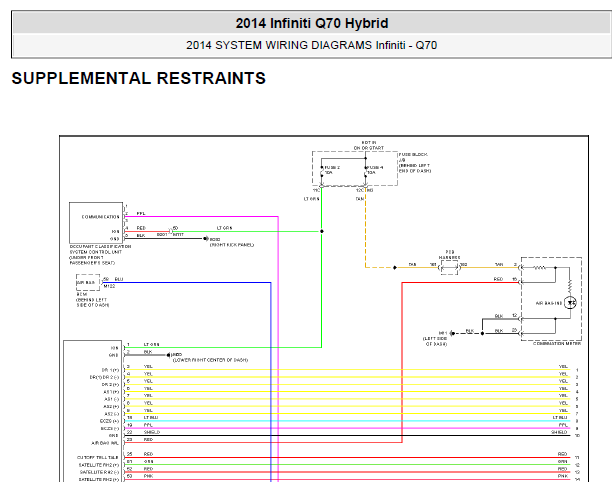Click the 'LT BLU' label at the right edge
The height and width of the screenshot is (482, 612).
coord(560,418)
